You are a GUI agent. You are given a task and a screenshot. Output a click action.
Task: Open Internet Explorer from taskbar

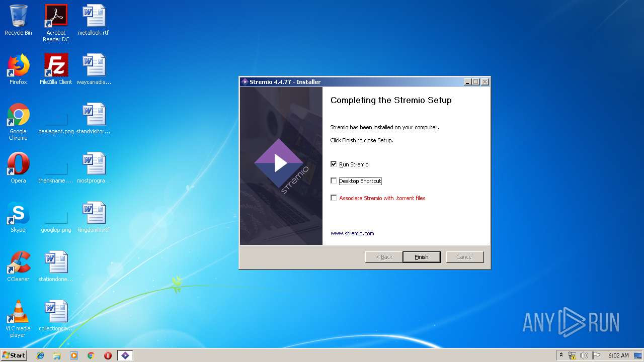click(40, 355)
